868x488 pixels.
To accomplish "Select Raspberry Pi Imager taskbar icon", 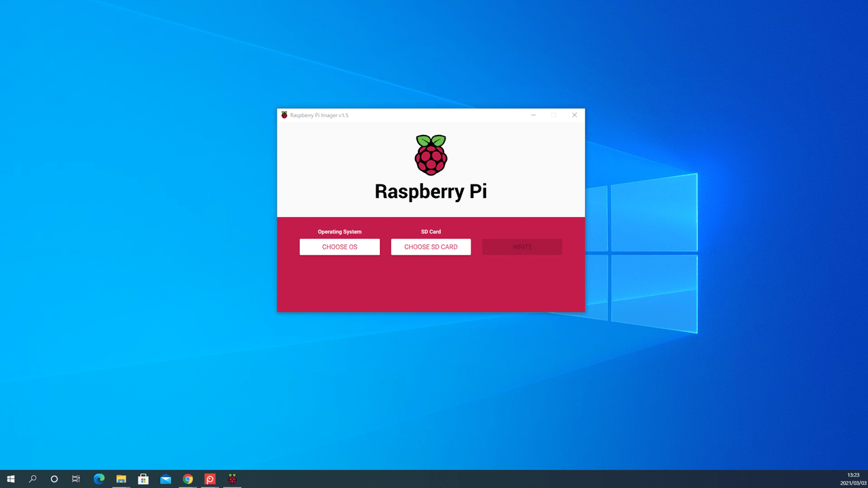I will (x=233, y=479).
